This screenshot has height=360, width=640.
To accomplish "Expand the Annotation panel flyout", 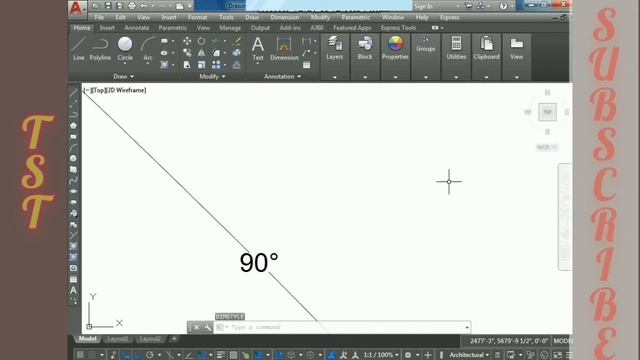I will click(x=282, y=76).
